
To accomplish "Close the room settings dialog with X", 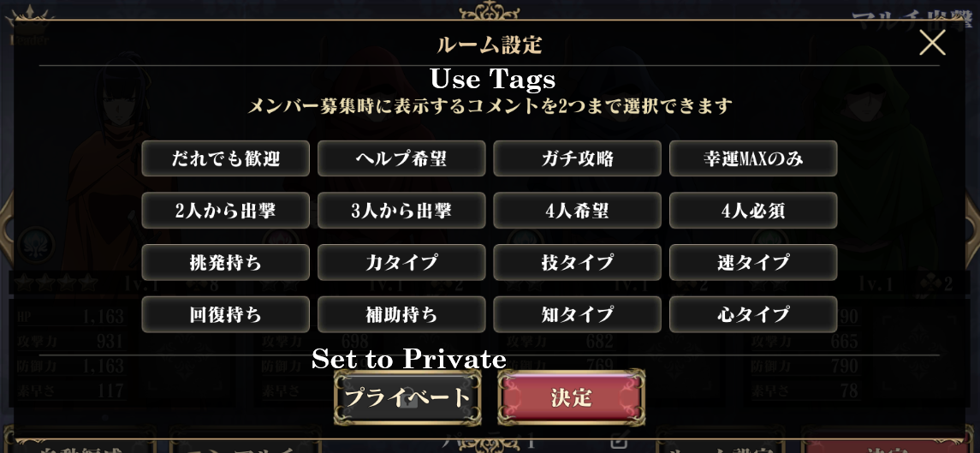I will point(932,42).
